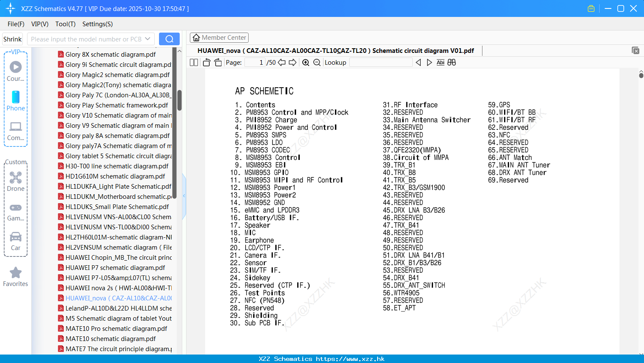This screenshot has height=363, width=644.
Task: Open Favorites
Action: click(16, 277)
